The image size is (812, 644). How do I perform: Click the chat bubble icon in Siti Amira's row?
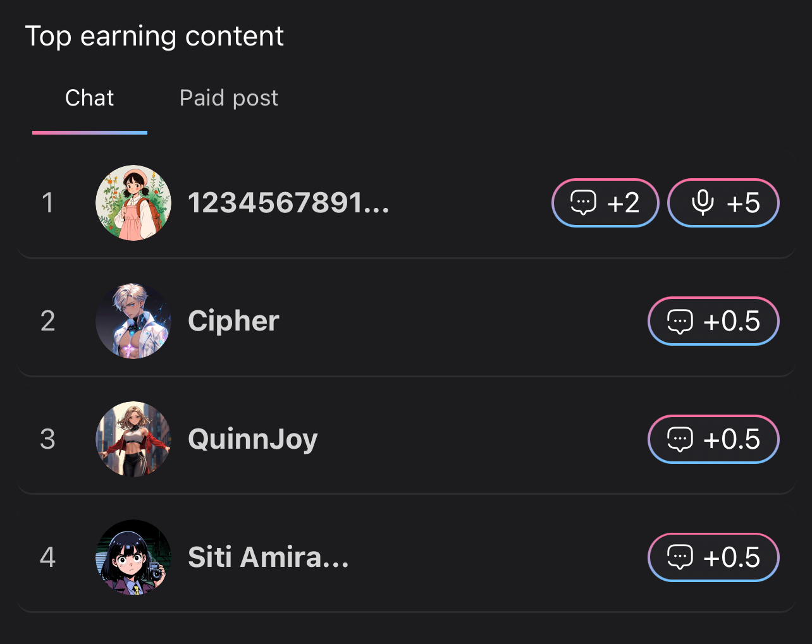(680, 557)
